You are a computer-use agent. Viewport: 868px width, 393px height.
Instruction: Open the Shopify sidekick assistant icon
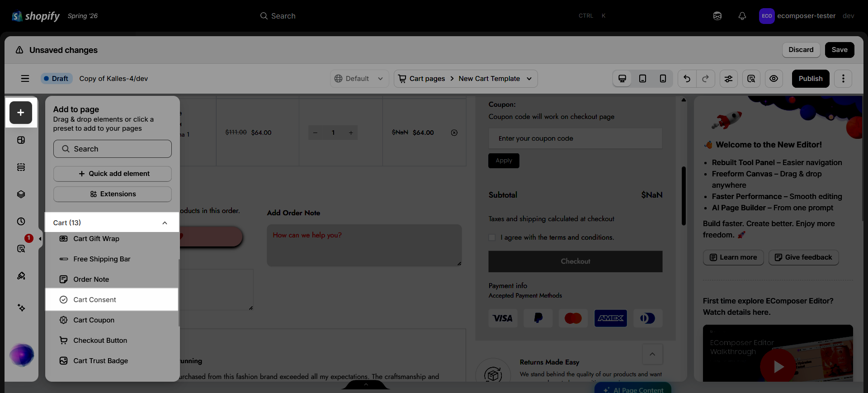[x=717, y=16]
